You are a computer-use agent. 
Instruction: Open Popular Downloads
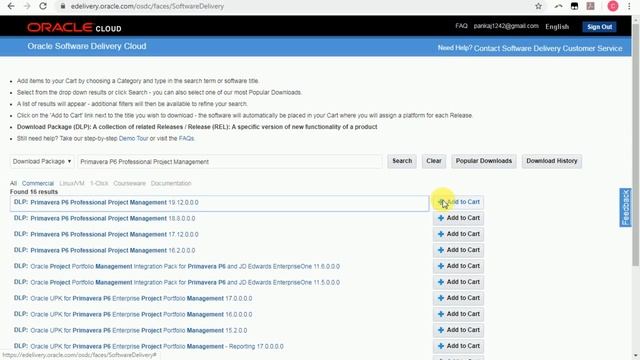[484, 161]
